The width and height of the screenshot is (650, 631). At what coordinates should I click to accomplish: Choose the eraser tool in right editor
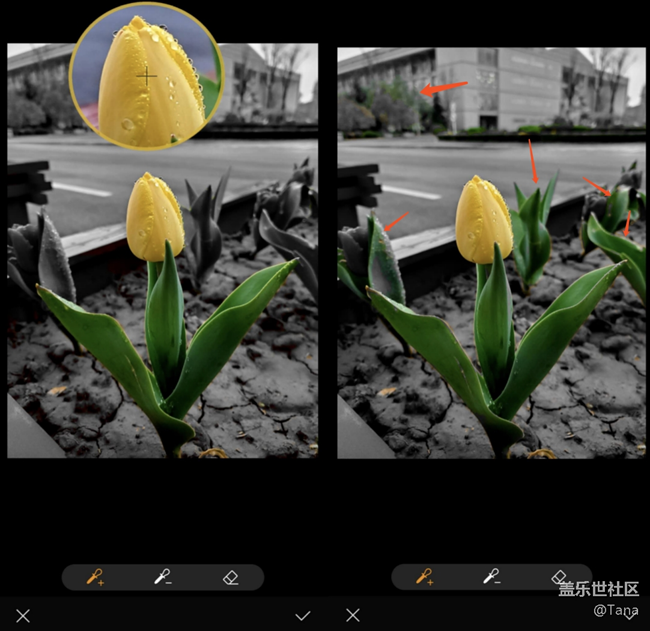click(559, 576)
